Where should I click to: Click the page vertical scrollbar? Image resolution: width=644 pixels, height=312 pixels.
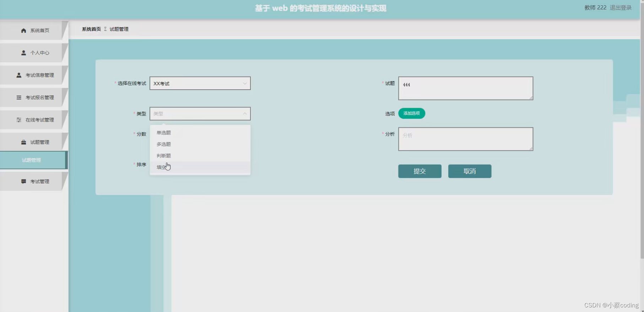642,130
